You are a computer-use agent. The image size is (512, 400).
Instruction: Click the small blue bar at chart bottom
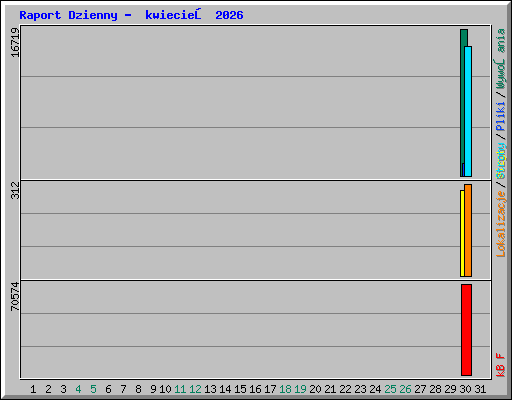(x=463, y=170)
